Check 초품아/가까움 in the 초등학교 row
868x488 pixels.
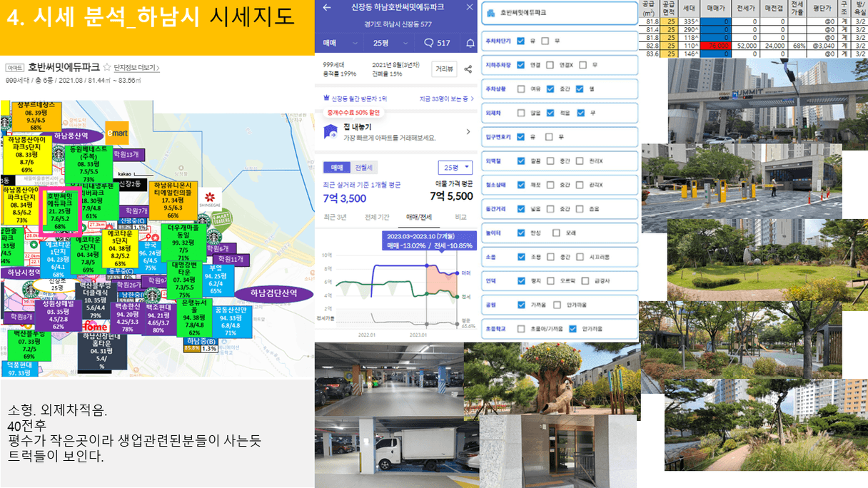521,329
